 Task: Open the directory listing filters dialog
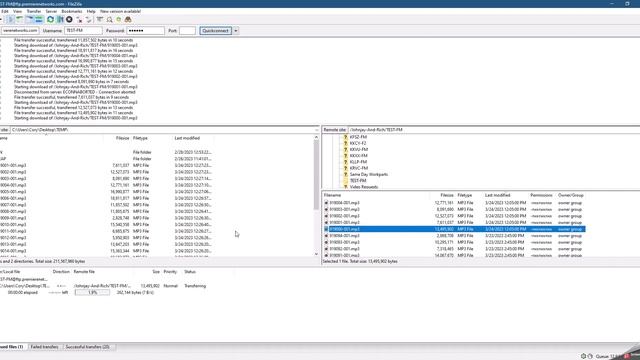point(100,19)
